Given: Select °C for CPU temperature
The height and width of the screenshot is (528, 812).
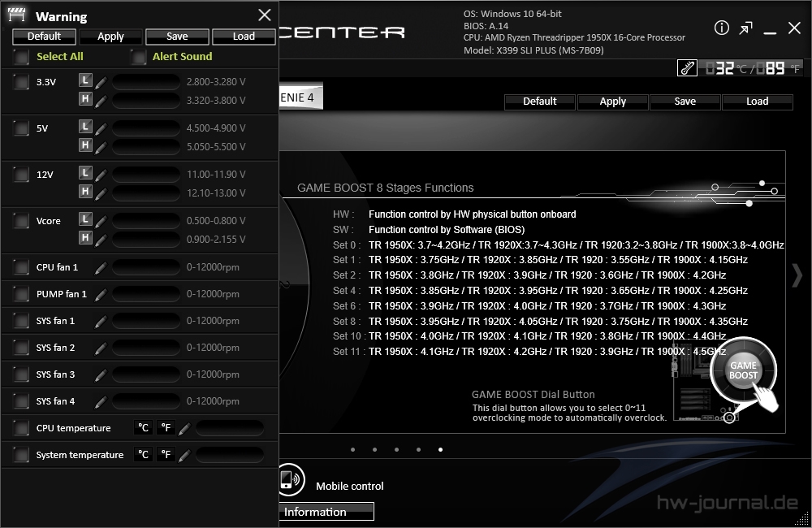Looking at the screenshot, I should [x=143, y=428].
